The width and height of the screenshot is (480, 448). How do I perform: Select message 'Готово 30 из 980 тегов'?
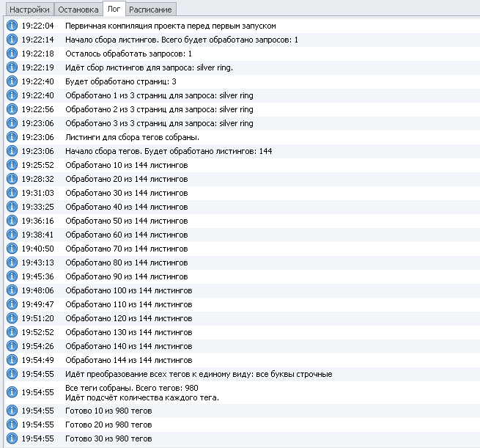coord(108,438)
